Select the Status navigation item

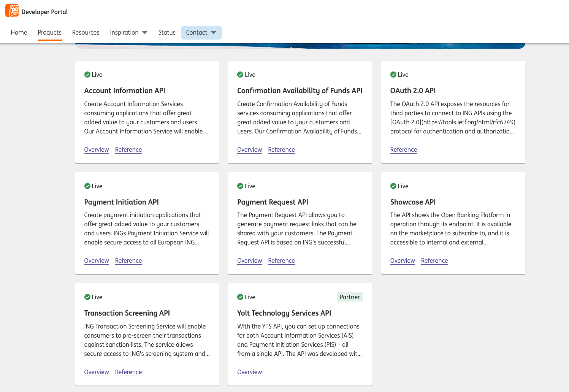coord(167,32)
